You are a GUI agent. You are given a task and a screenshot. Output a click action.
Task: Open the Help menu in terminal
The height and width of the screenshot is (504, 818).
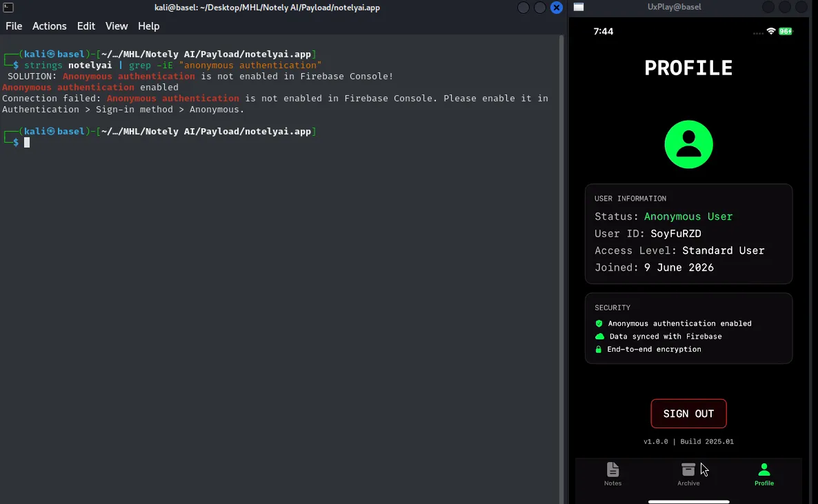[x=149, y=26]
